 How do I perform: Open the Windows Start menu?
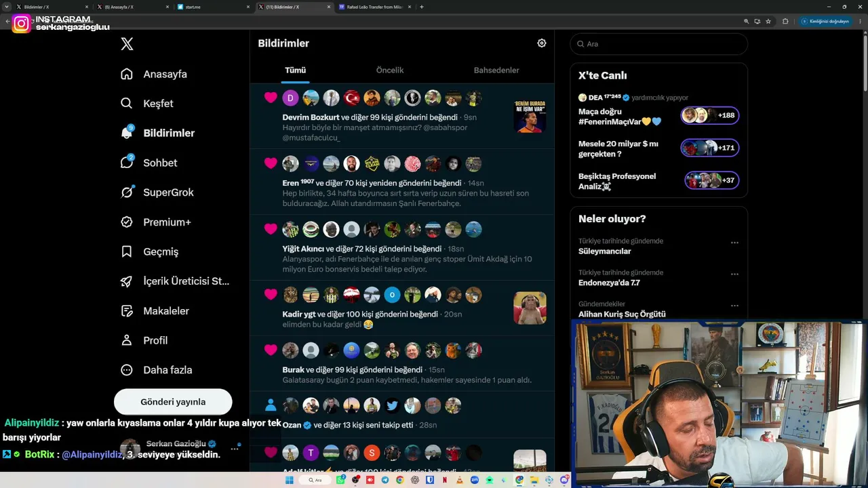[x=290, y=480]
